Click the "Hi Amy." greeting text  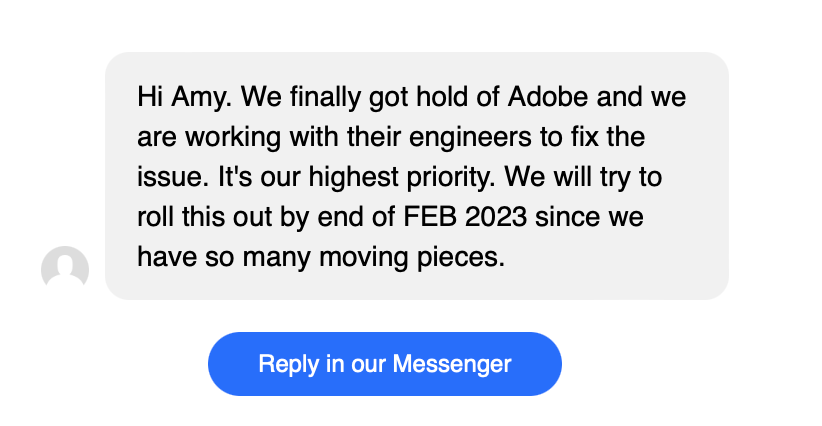pos(185,98)
